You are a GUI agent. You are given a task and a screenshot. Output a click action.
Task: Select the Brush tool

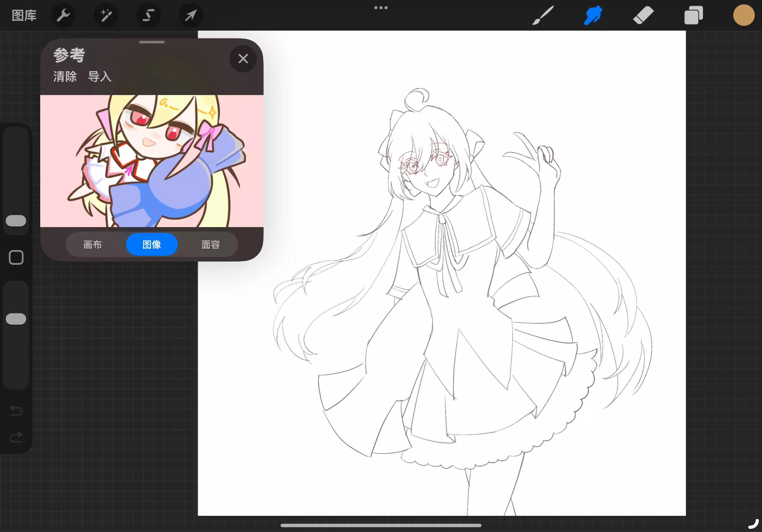pyautogui.click(x=543, y=15)
